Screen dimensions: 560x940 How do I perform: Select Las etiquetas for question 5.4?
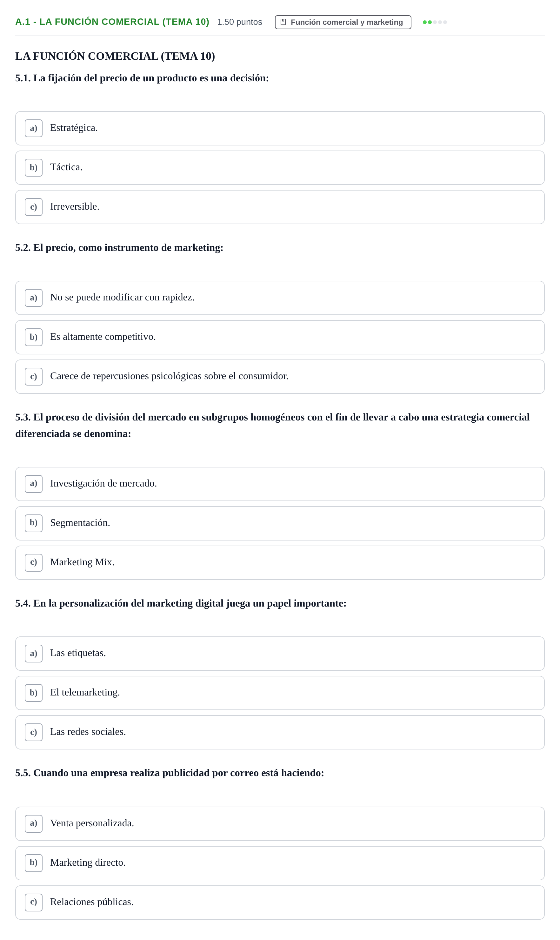280,654
